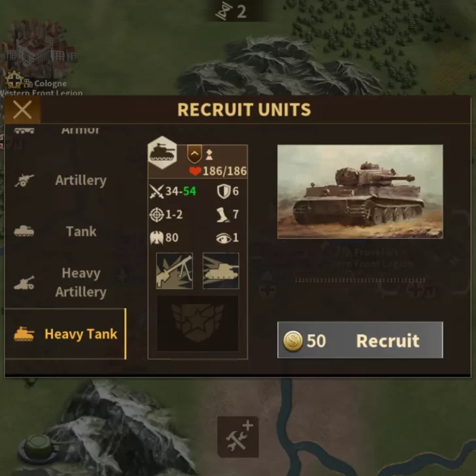Click the Tiger tank preview image
This screenshot has width=476, height=476.
tap(360, 192)
